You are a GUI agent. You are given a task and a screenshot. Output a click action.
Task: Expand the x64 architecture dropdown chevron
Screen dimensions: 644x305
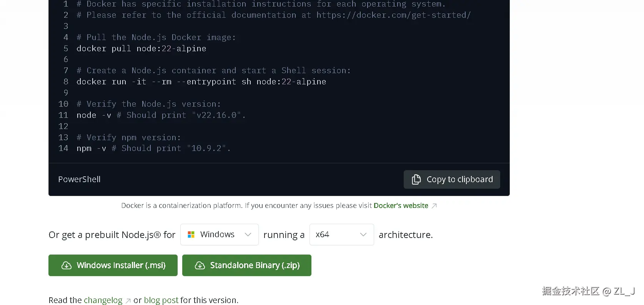point(363,235)
